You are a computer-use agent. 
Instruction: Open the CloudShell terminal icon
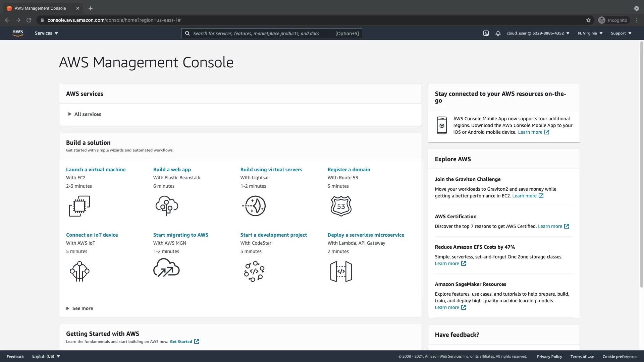click(x=486, y=33)
